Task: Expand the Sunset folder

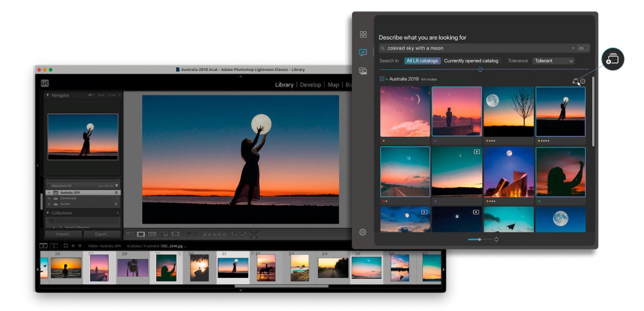Action: click(x=49, y=204)
